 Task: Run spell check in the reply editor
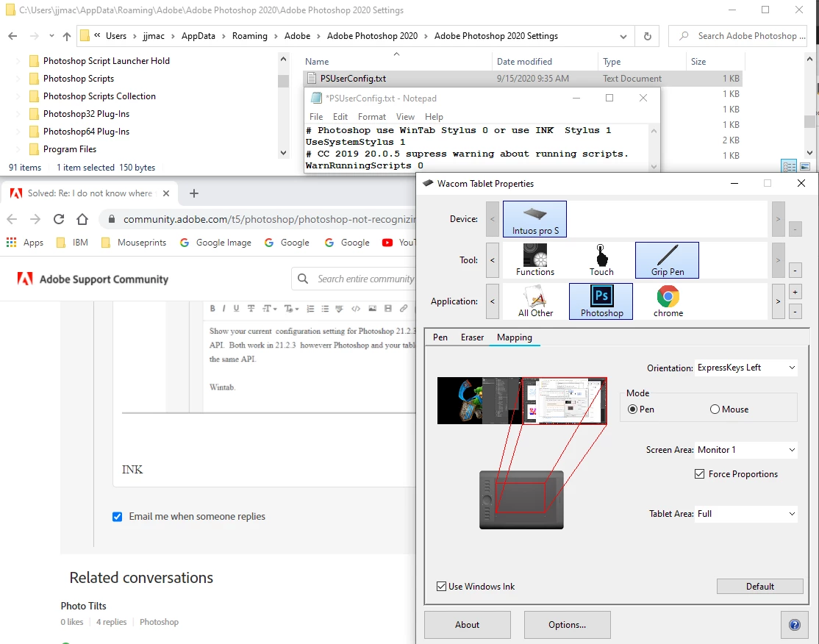340,309
